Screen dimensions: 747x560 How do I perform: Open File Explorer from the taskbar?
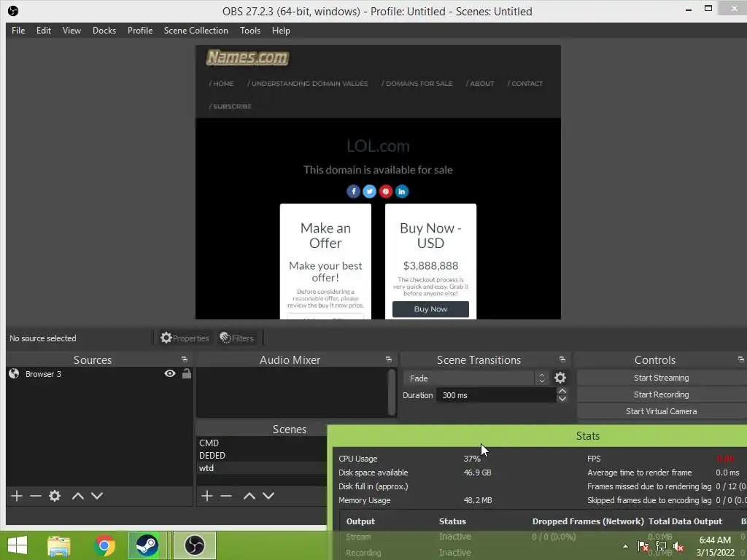coord(59,545)
